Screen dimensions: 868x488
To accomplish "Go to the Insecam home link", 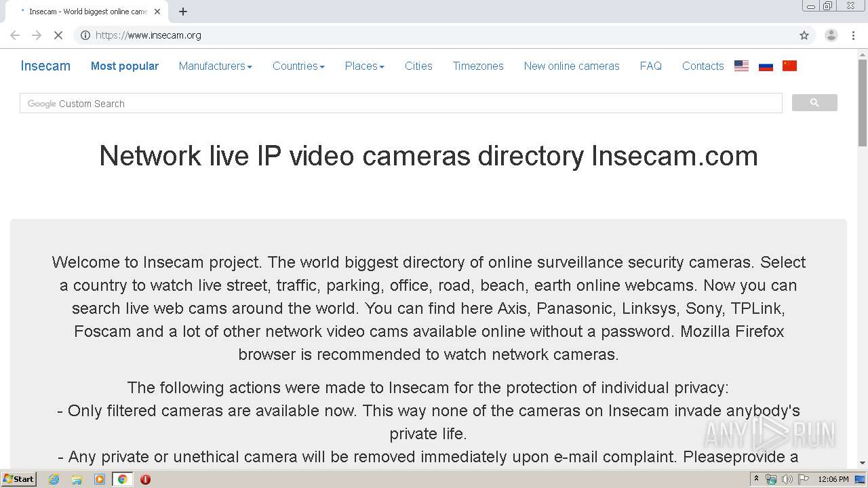I will tap(45, 66).
